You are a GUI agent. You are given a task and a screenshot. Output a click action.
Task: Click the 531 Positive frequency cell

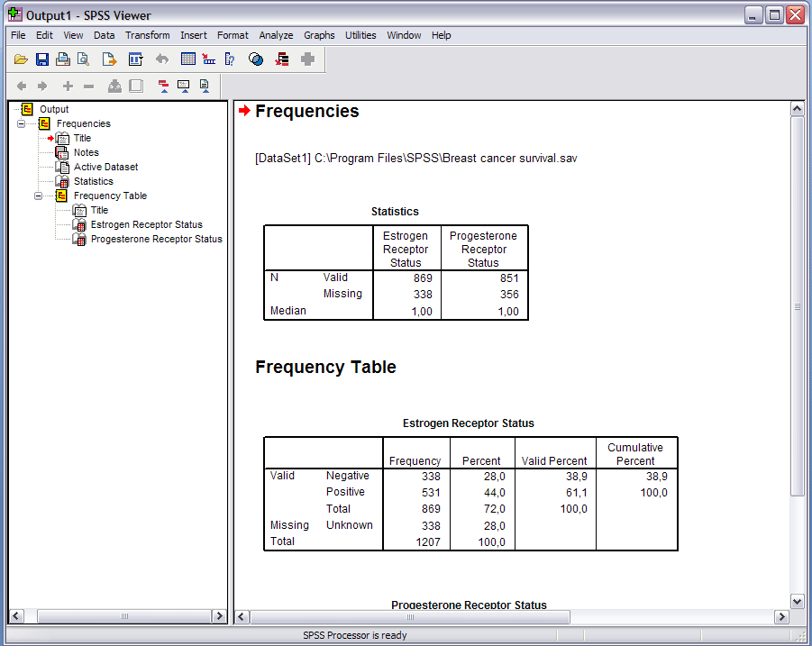431,493
